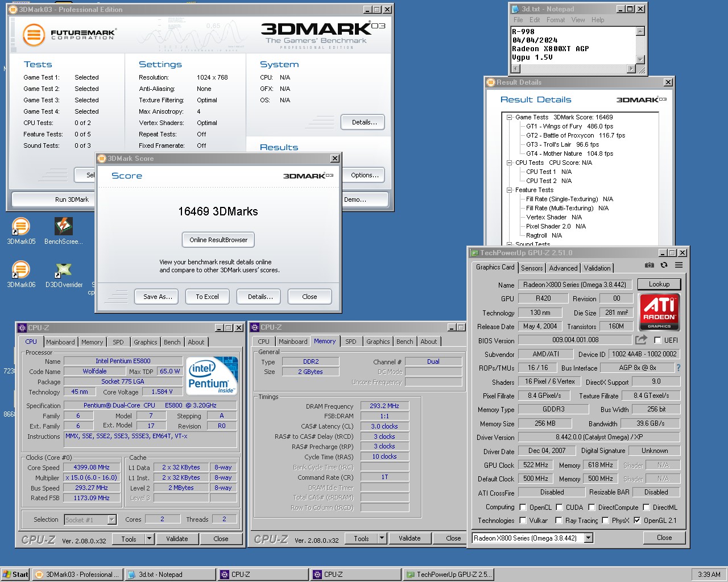Screen dimensions: 728x582
Task: Open the Mainboard tab in left CPU-Z
Action: tap(60, 342)
